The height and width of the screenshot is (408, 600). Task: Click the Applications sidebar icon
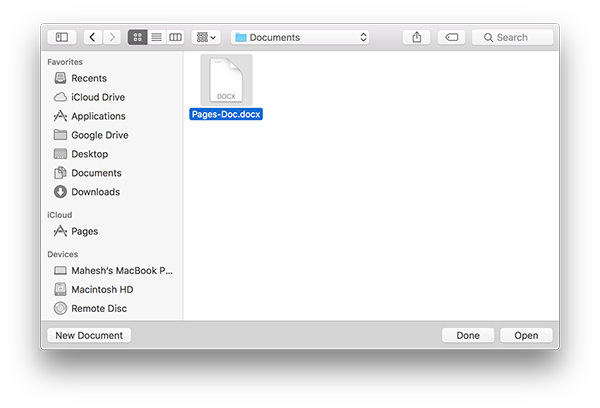(x=60, y=116)
